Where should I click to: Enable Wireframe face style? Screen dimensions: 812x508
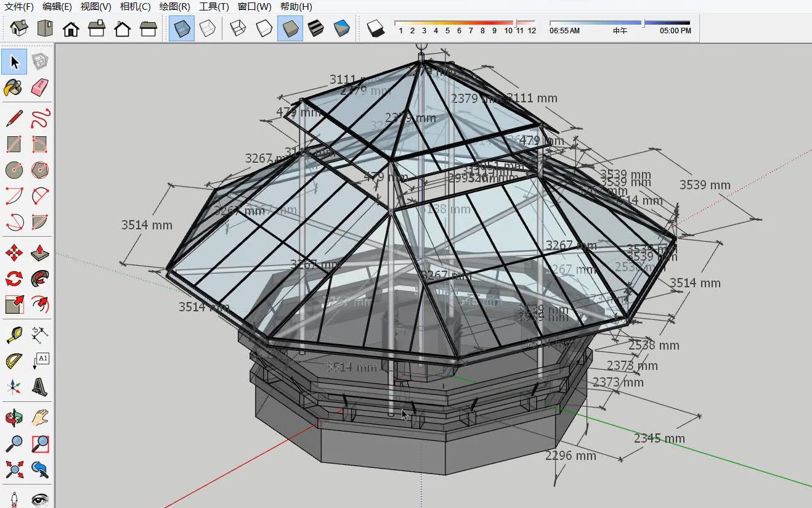click(238, 28)
